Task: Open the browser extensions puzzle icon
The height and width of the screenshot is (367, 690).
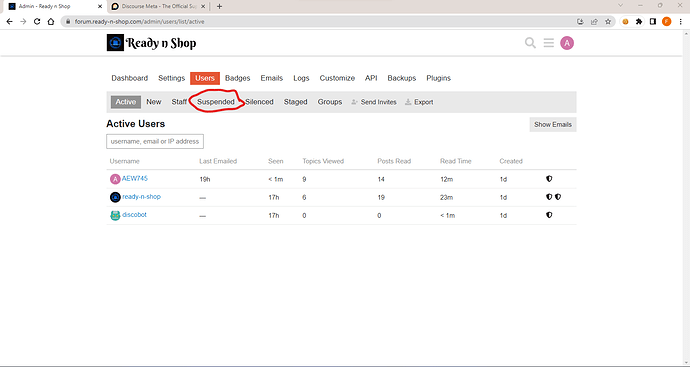Action: [639, 21]
